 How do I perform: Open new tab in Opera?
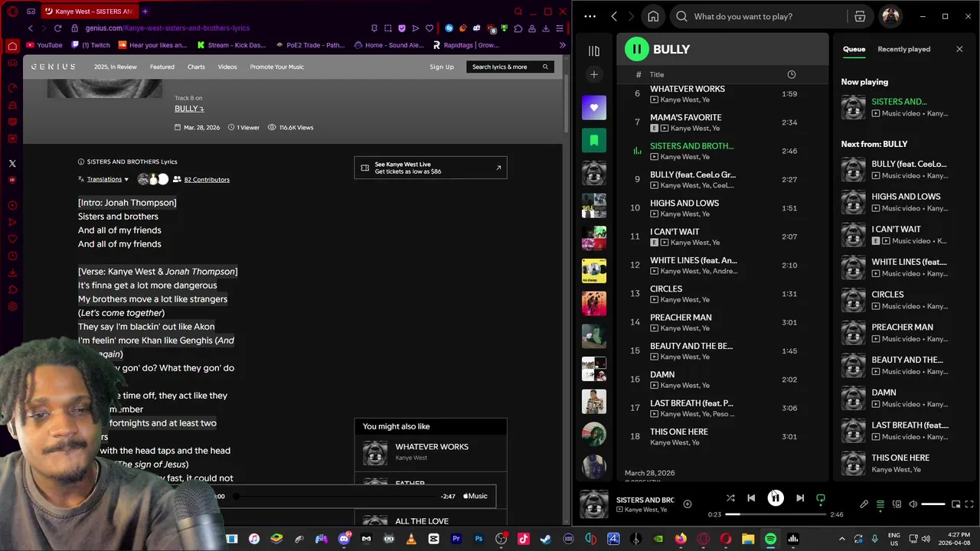coord(145,11)
